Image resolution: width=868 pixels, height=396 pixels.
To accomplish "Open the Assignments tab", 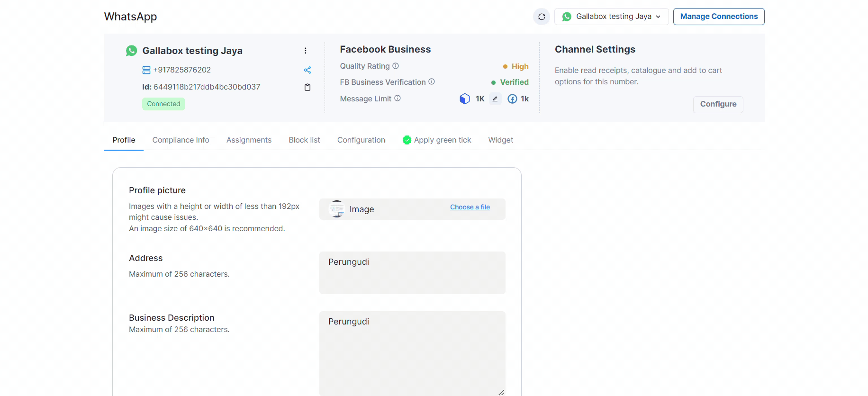I will click(x=249, y=140).
